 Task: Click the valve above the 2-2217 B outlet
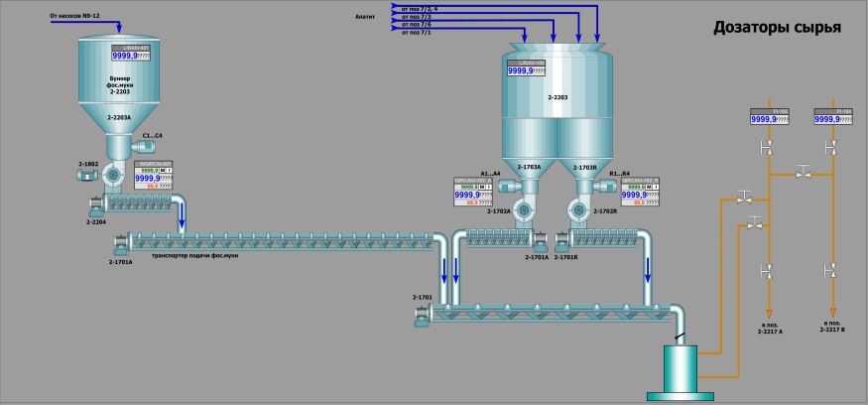point(831,270)
